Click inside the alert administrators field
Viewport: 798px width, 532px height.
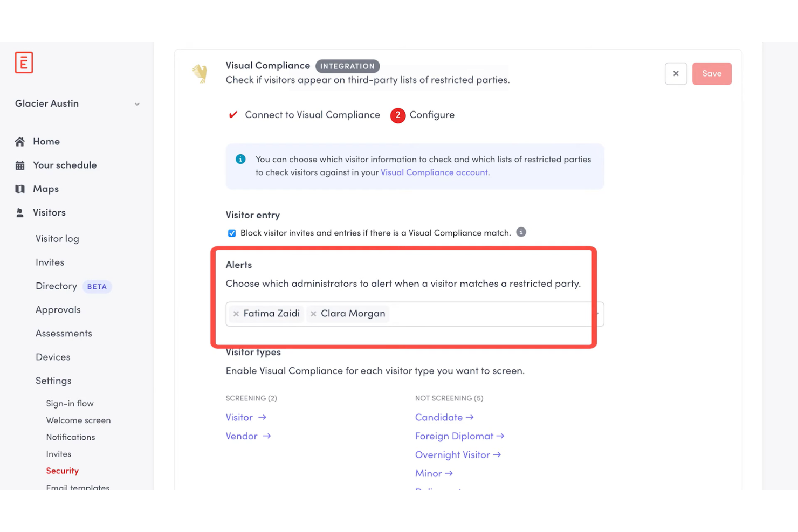(x=415, y=314)
